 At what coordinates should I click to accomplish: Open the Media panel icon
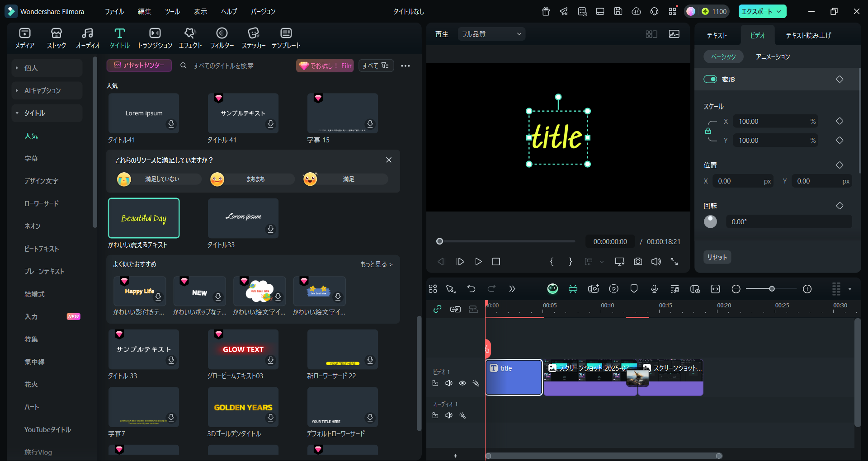pyautogui.click(x=25, y=38)
